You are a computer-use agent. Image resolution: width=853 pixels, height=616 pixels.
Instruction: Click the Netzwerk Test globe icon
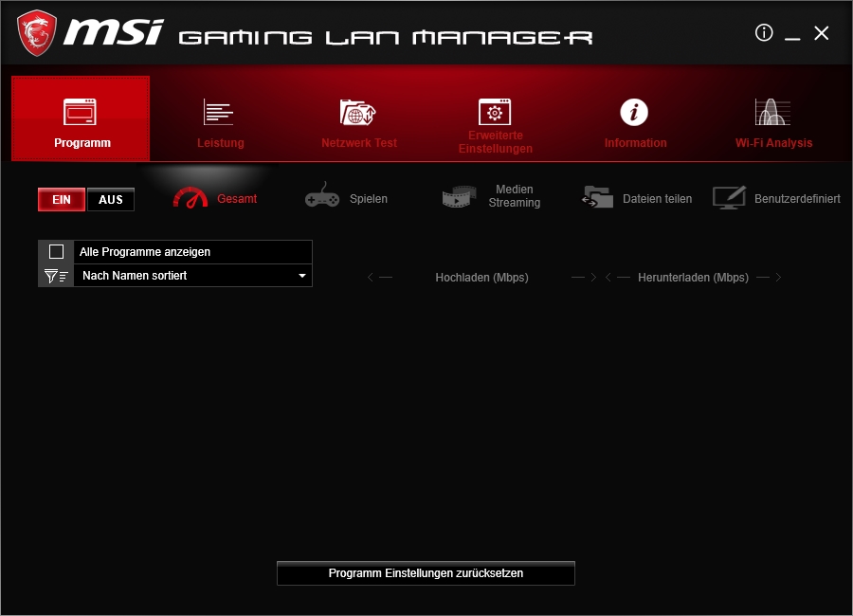click(358, 113)
